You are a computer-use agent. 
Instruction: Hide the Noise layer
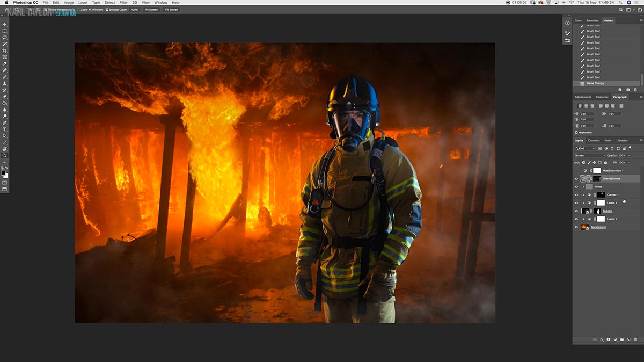point(576,186)
